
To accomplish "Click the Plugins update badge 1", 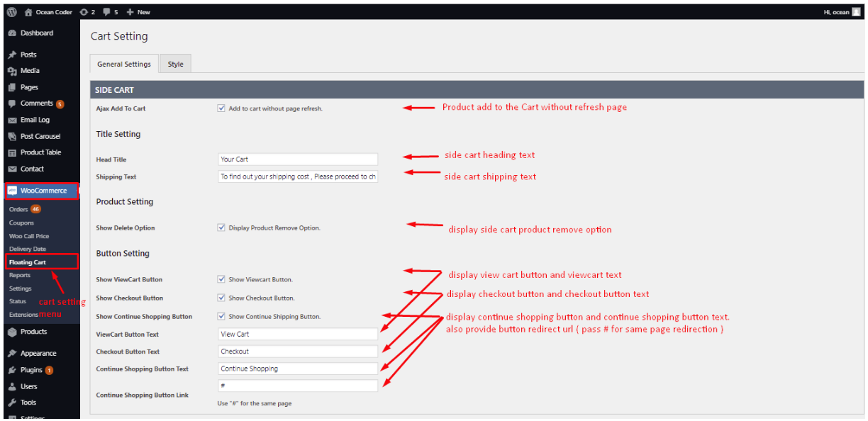I will point(49,370).
